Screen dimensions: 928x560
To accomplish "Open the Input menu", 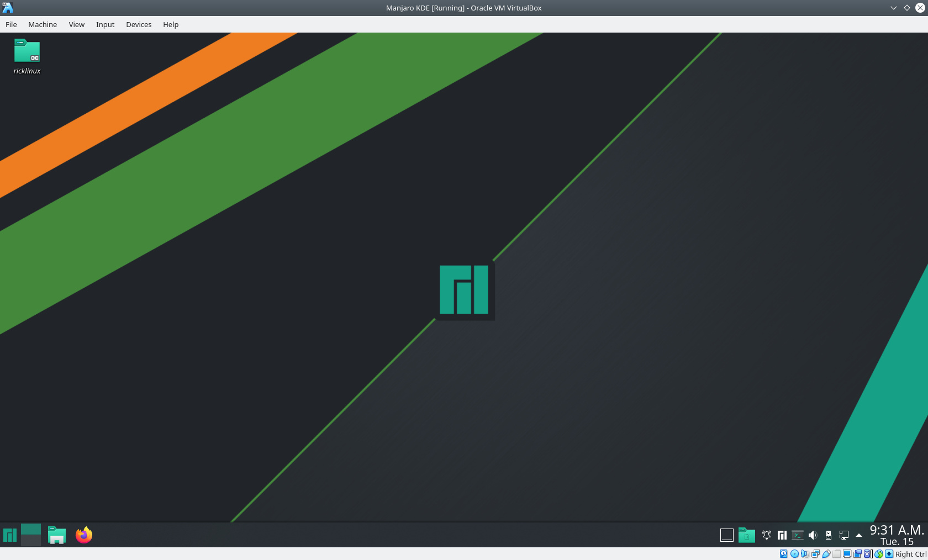I will [x=106, y=24].
